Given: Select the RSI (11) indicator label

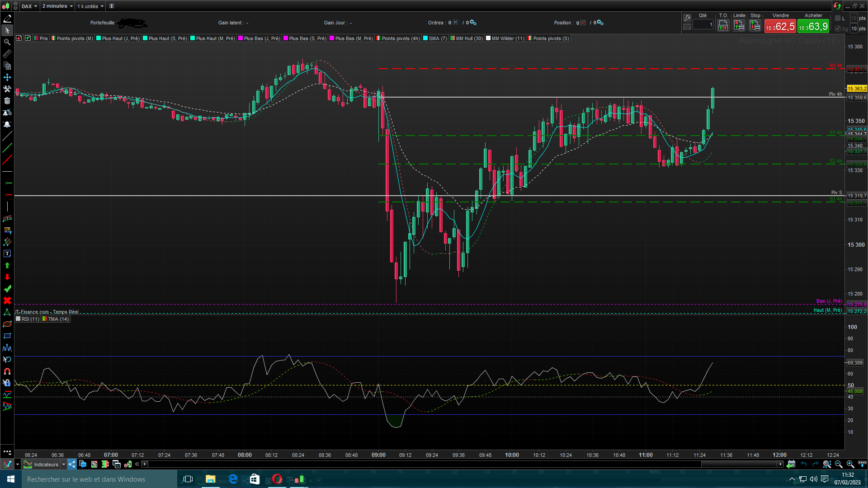Looking at the screenshot, I should (x=30, y=319).
